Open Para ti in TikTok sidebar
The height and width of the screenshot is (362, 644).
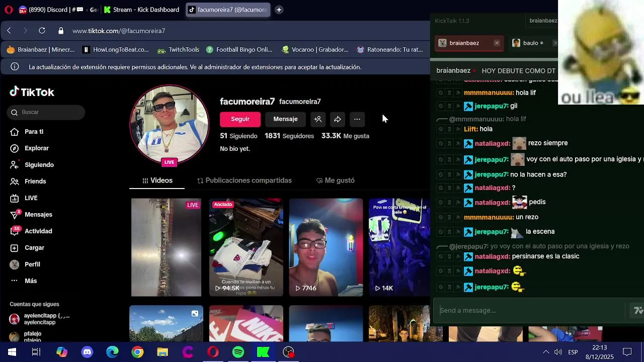tap(34, 132)
